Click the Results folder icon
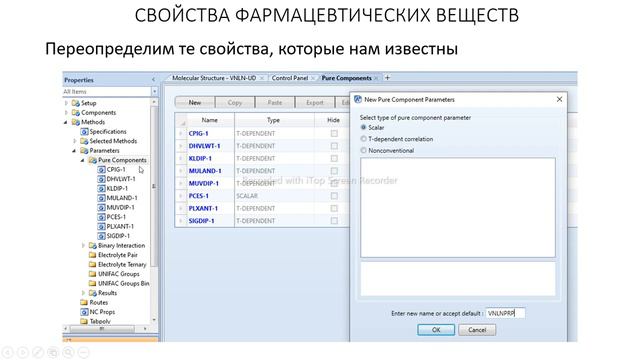The image size is (640, 360). (93, 293)
